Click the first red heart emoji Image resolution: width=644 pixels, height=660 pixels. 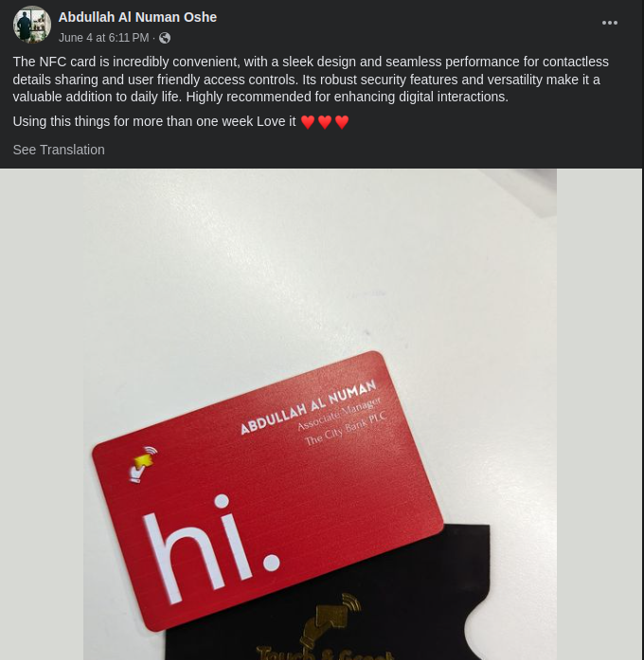click(x=308, y=122)
